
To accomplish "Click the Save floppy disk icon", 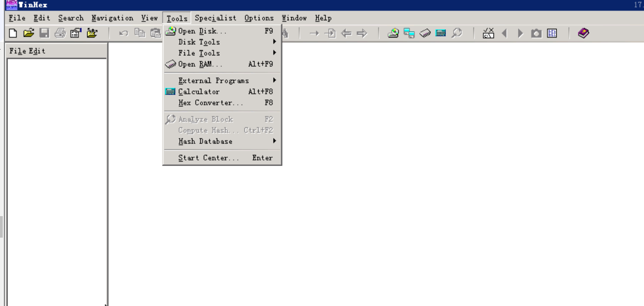I will (44, 33).
